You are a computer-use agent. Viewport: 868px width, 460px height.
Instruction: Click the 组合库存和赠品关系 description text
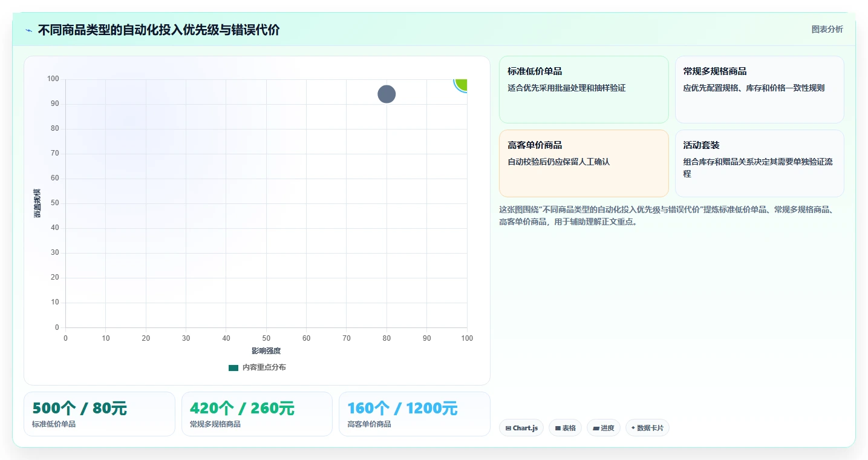[758, 168]
